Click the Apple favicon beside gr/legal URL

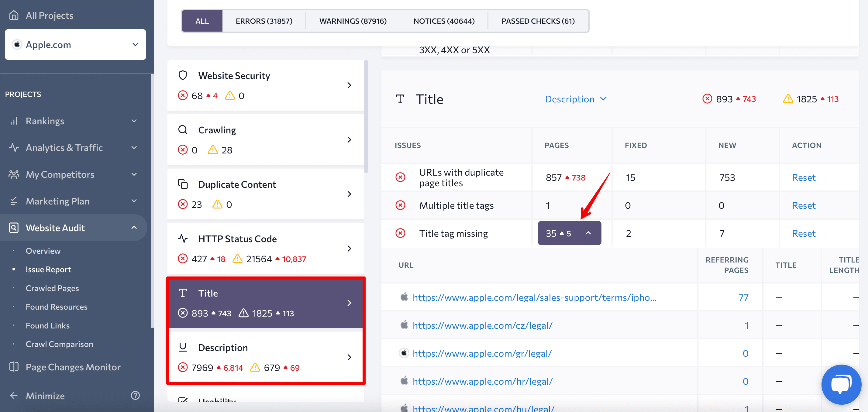click(404, 353)
